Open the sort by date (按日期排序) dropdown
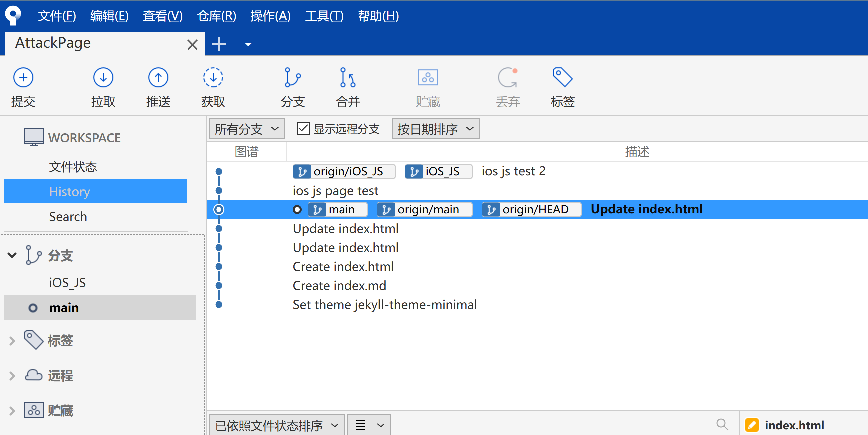This screenshot has width=868, height=435. (x=435, y=128)
